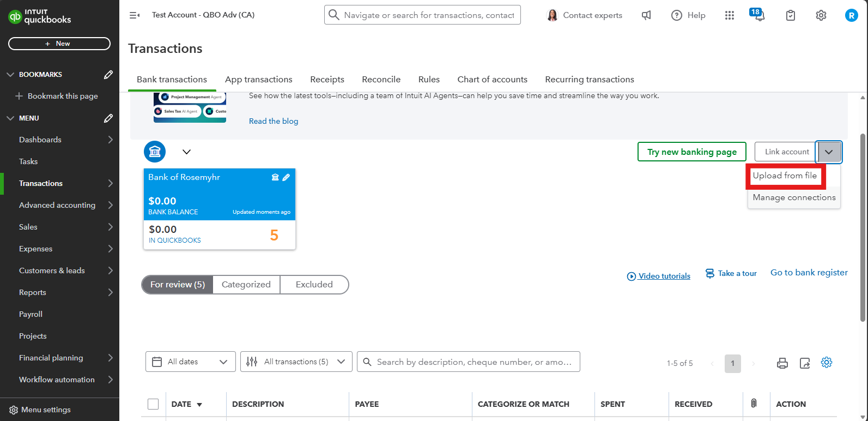Collapse the left navigation menu icon

(x=134, y=15)
